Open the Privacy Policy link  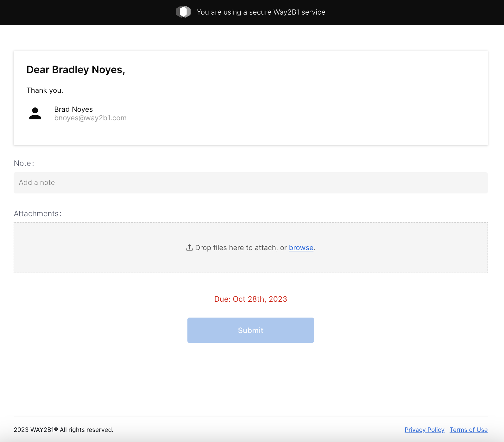tap(424, 430)
